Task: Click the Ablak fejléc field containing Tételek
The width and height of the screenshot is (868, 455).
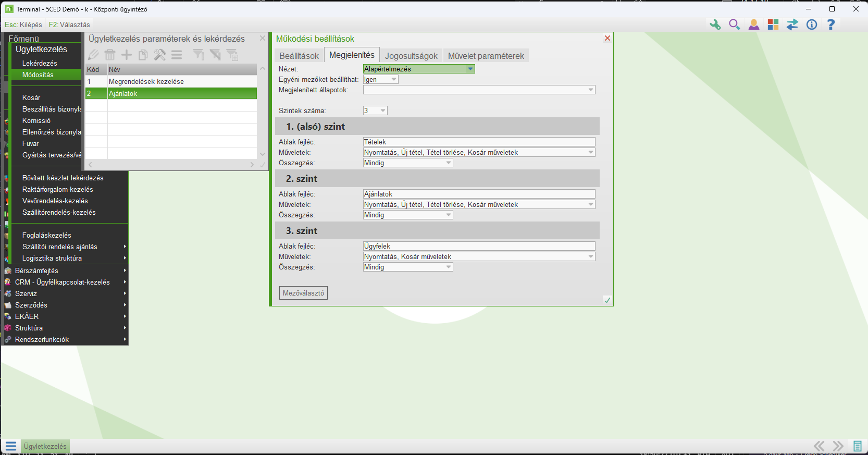Action: [479, 142]
